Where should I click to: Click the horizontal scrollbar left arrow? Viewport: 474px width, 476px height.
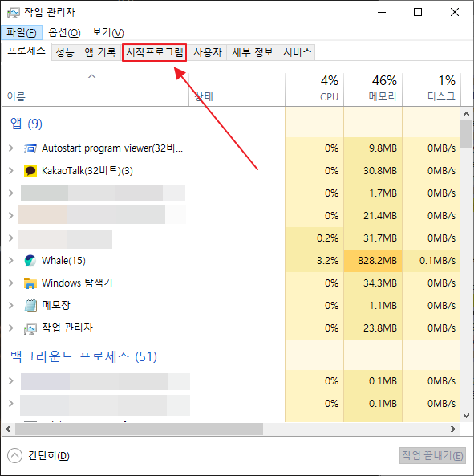8,429
